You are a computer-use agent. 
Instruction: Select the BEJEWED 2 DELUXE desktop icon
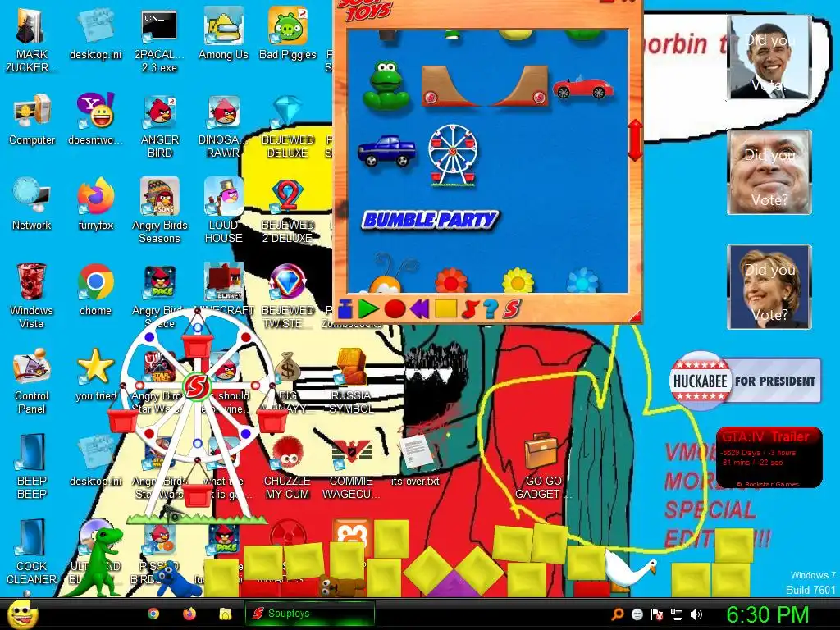point(288,211)
